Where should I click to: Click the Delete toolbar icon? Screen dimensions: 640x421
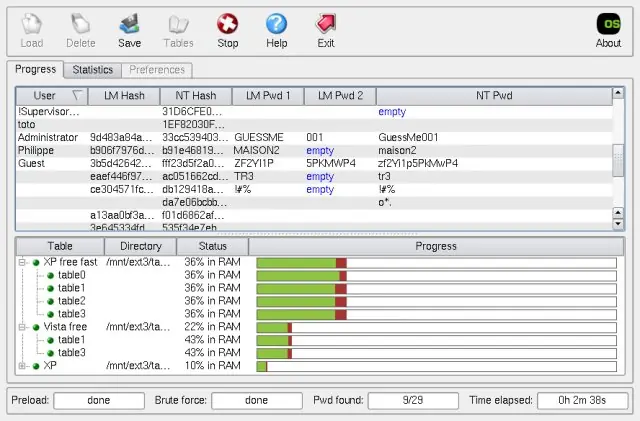click(x=80, y=24)
